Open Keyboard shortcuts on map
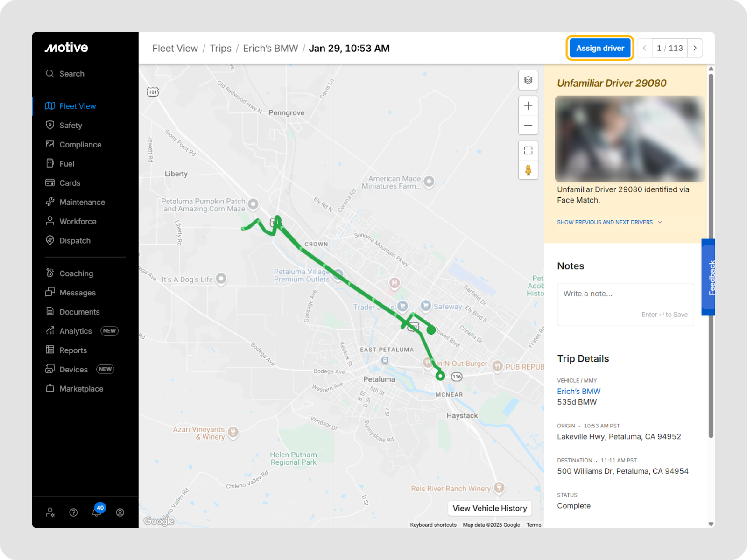The height and width of the screenshot is (560, 747). [x=433, y=525]
